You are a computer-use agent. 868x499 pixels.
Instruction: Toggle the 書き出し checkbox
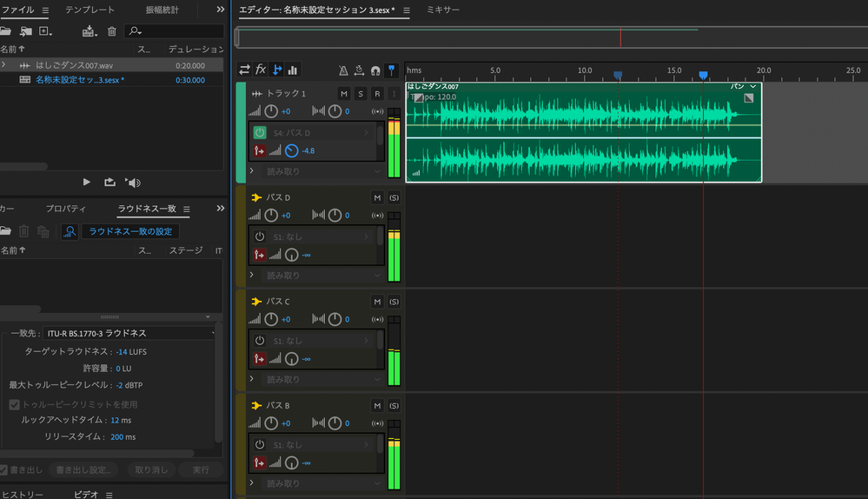click(x=4, y=469)
